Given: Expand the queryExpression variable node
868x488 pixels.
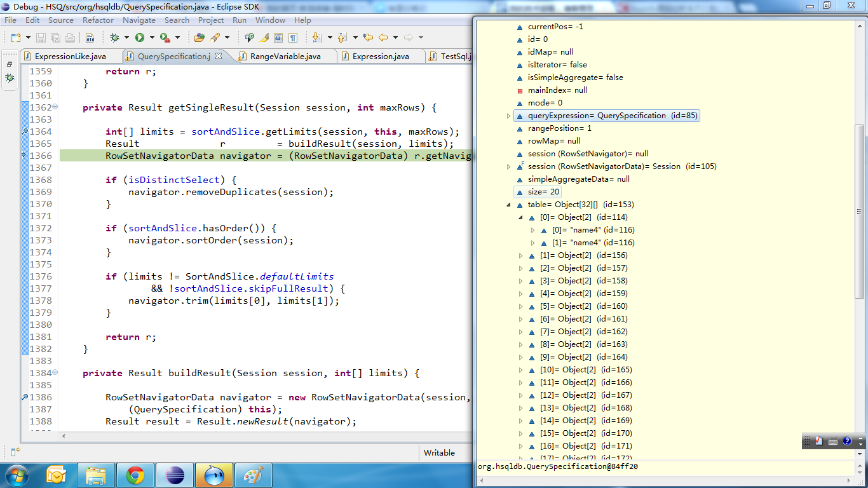Looking at the screenshot, I should (x=508, y=116).
